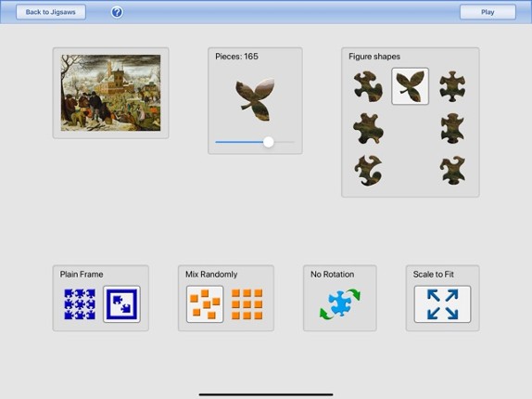This screenshot has height=399, width=532.
Task: Click the Play button
Action: [488, 12]
